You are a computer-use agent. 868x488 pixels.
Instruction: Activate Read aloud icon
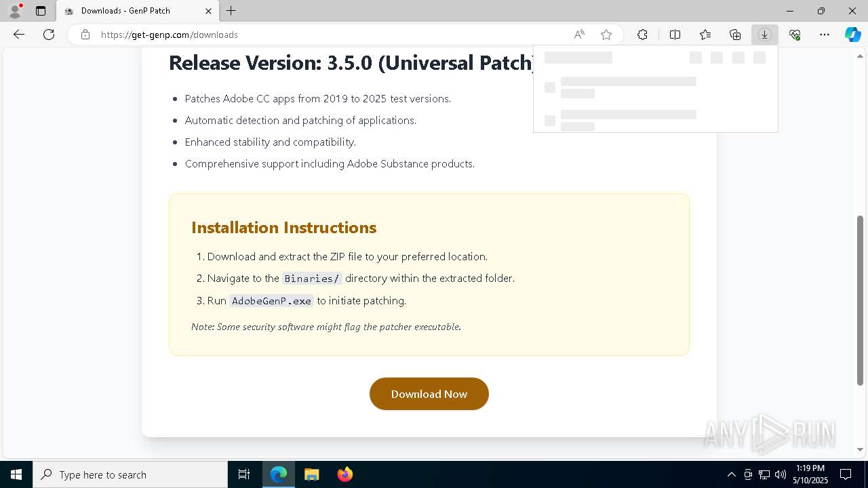pos(579,35)
